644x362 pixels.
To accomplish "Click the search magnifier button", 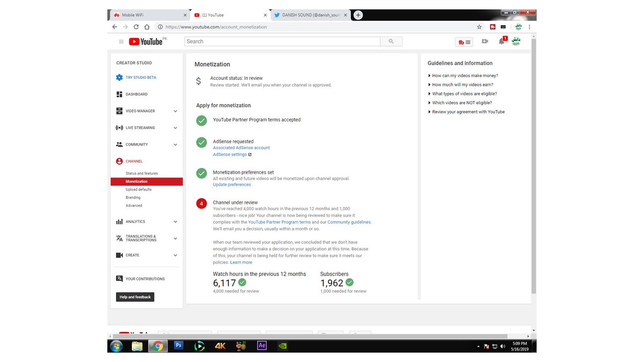I will pos(391,41).
